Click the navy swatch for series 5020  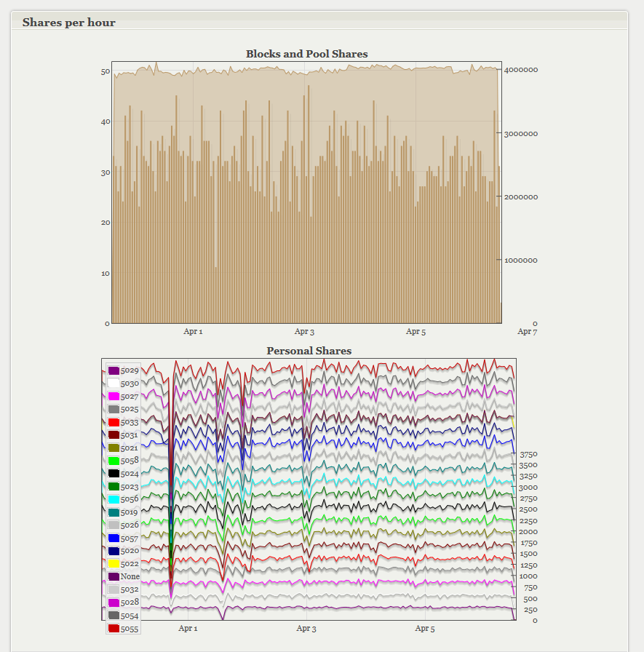click(114, 551)
